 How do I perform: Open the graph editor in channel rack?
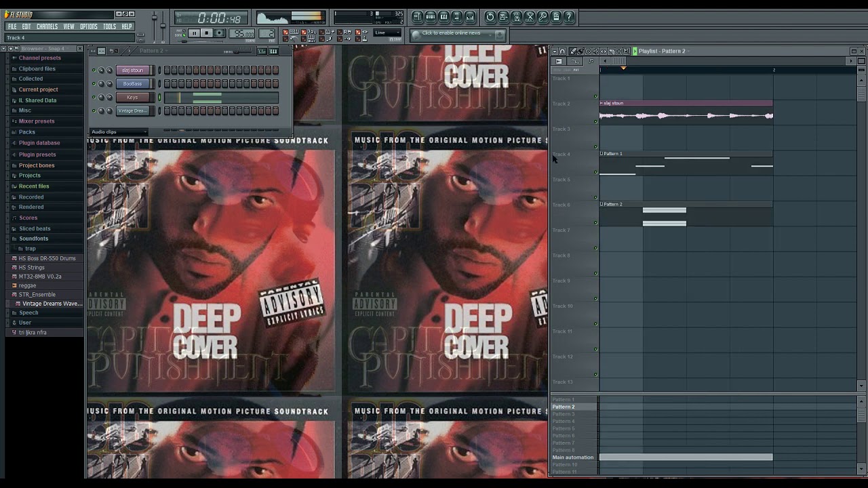pos(262,51)
